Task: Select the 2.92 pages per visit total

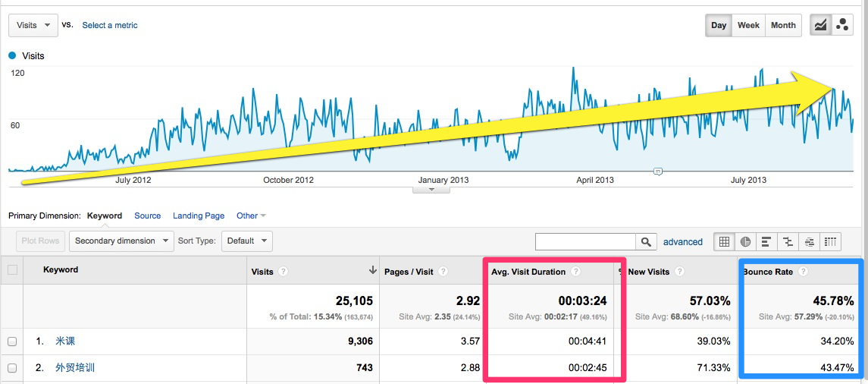Action: [x=468, y=301]
